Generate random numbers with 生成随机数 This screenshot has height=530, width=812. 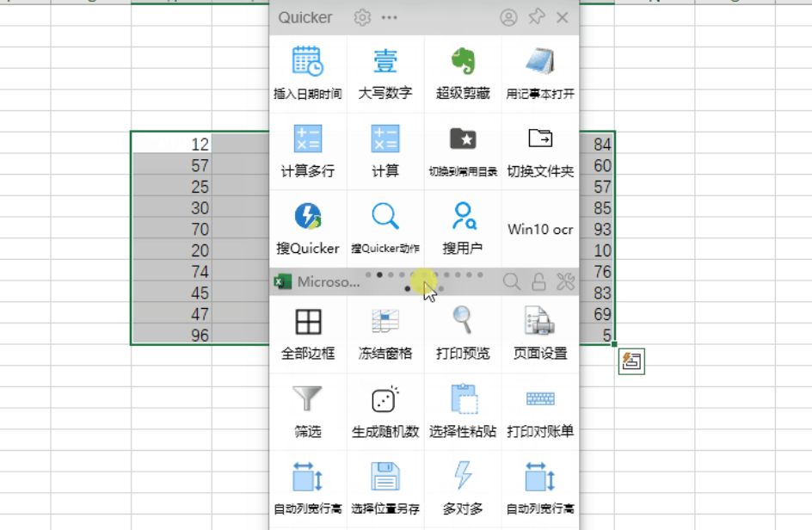point(384,408)
